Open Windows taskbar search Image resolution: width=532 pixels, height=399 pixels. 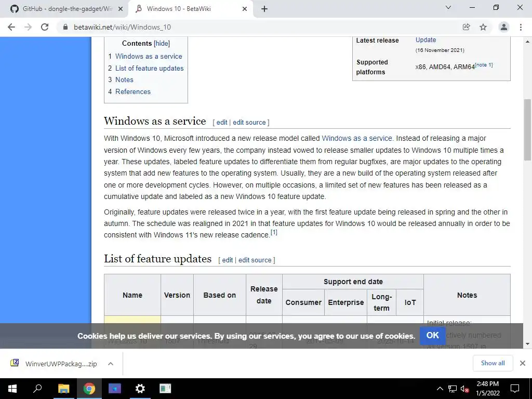37,389
